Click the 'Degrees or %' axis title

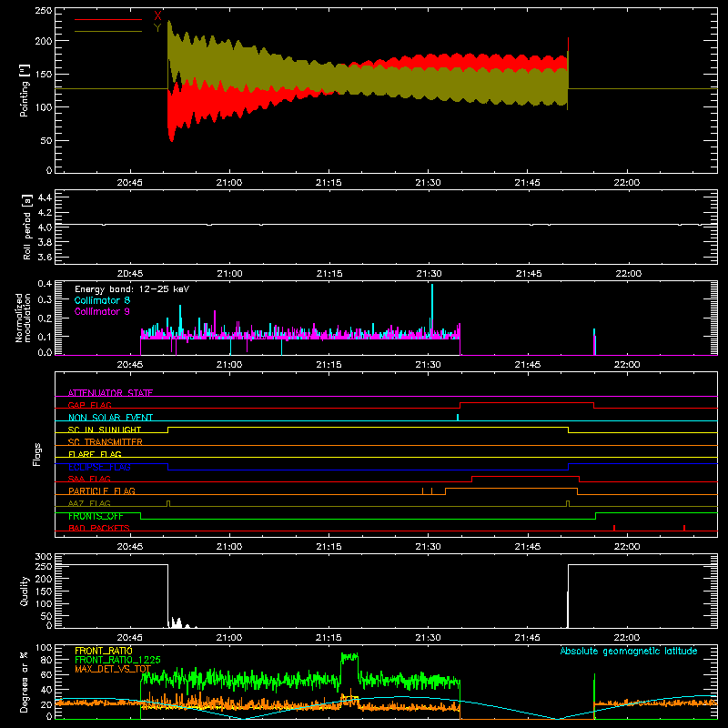(25, 682)
